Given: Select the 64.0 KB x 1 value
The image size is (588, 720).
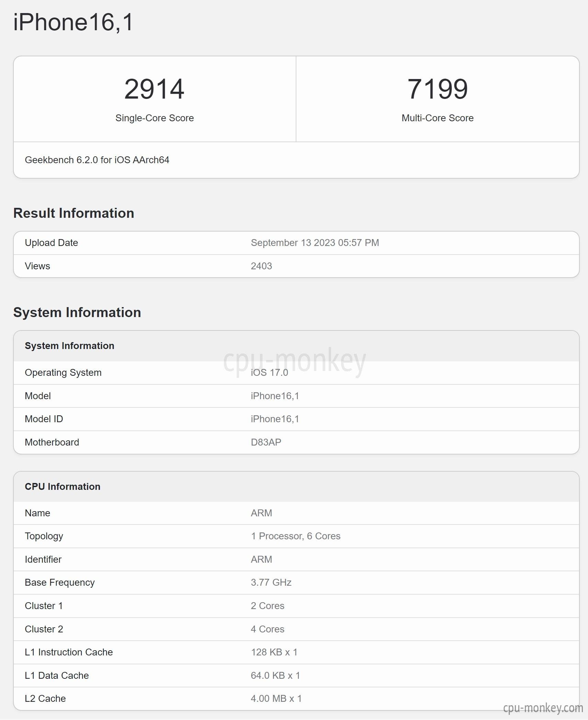Looking at the screenshot, I should click(275, 675).
